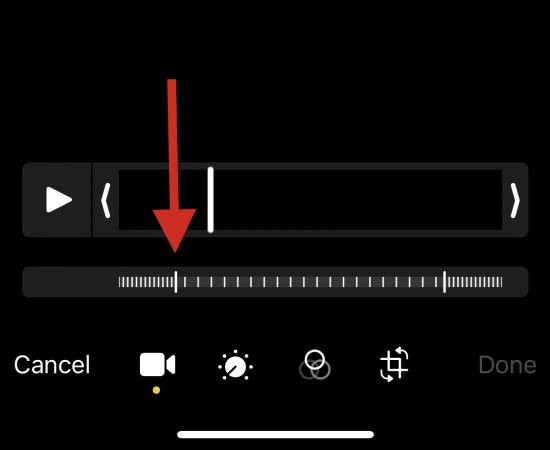Select the right trim handle chevron
Screen dimensions: 550x450
click(x=515, y=200)
